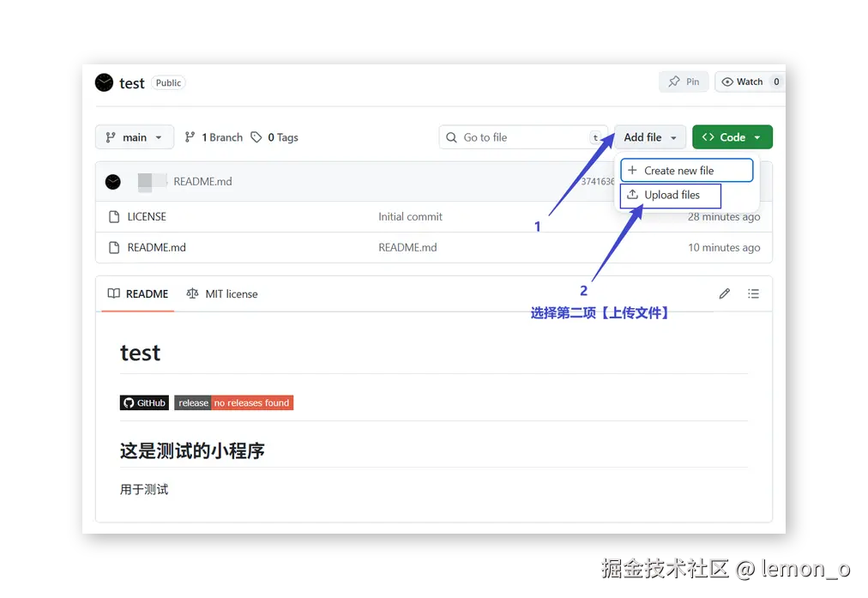Viewport: 868px width, 598px height.
Task: Toggle watching this repository
Action: coord(748,81)
